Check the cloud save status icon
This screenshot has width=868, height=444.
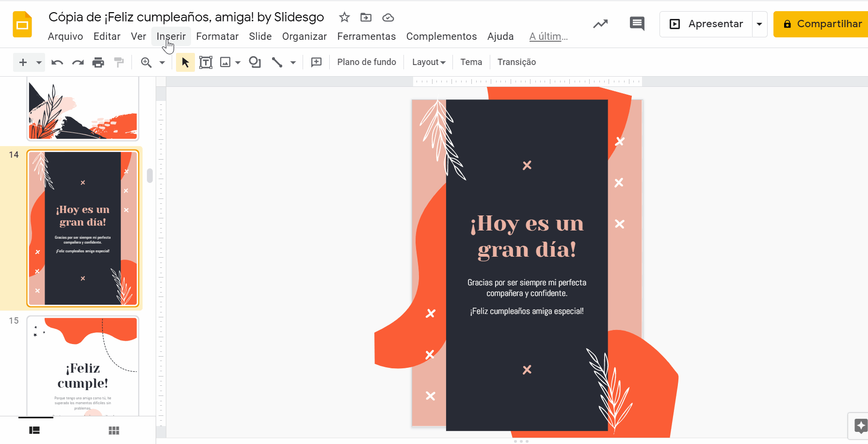388,17
